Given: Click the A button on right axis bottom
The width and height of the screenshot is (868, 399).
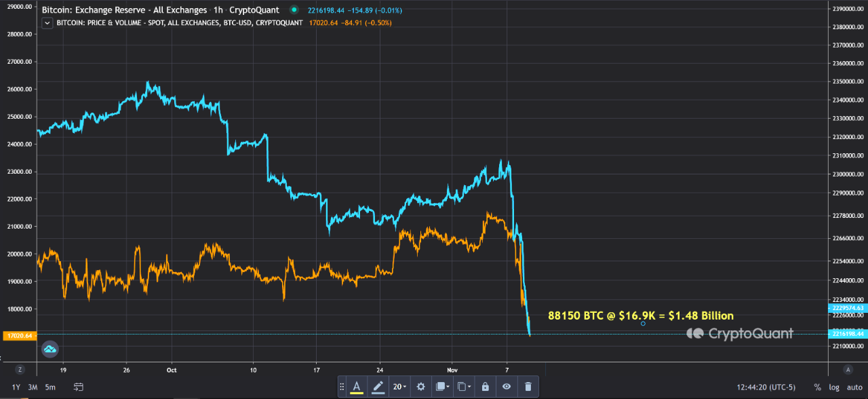Looking at the screenshot, I should (848, 370).
